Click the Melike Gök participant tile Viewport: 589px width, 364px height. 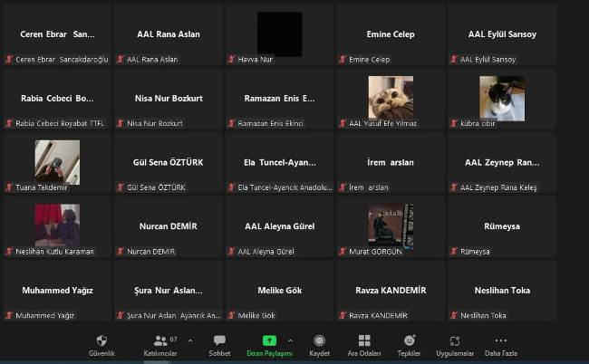point(280,290)
